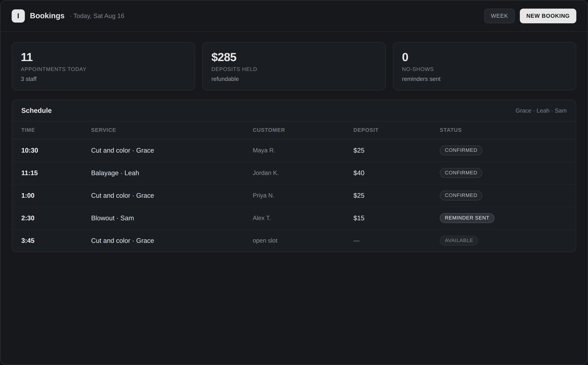Screen dimensions: 588x365
Task: Click the Confirmed badge for Jordan K.
Action: click(461, 173)
